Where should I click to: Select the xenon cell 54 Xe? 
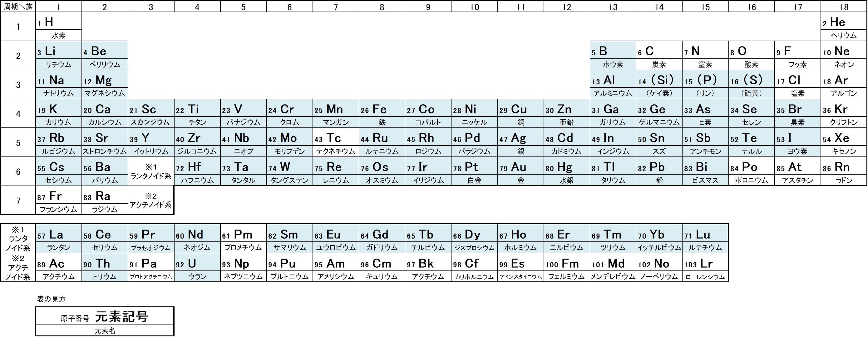click(x=844, y=142)
